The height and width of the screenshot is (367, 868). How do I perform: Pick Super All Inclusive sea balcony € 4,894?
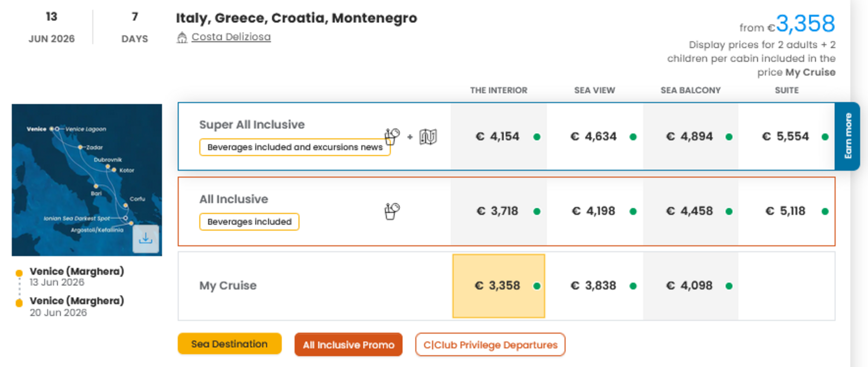[690, 137]
